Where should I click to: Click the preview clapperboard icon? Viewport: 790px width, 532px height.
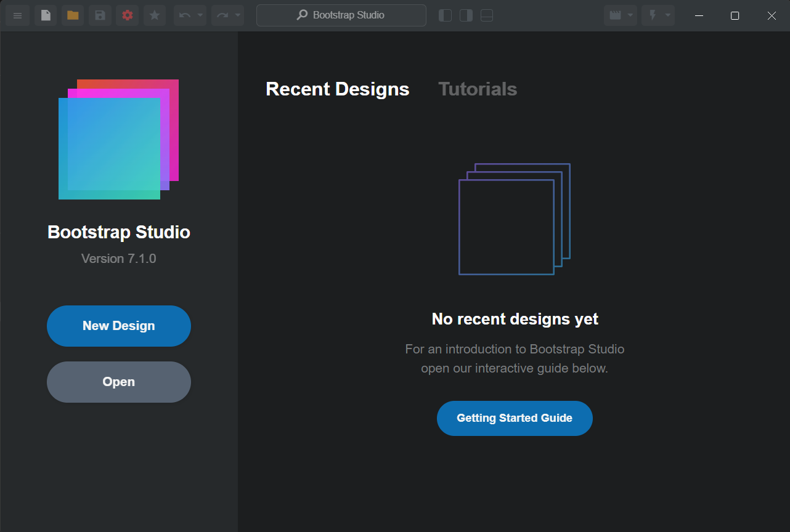pos(615,15)
